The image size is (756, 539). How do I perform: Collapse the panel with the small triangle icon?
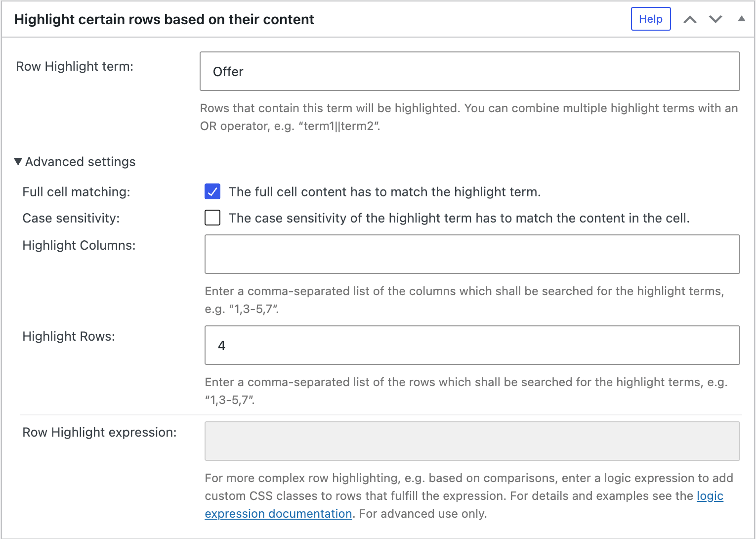click(741, 19)
